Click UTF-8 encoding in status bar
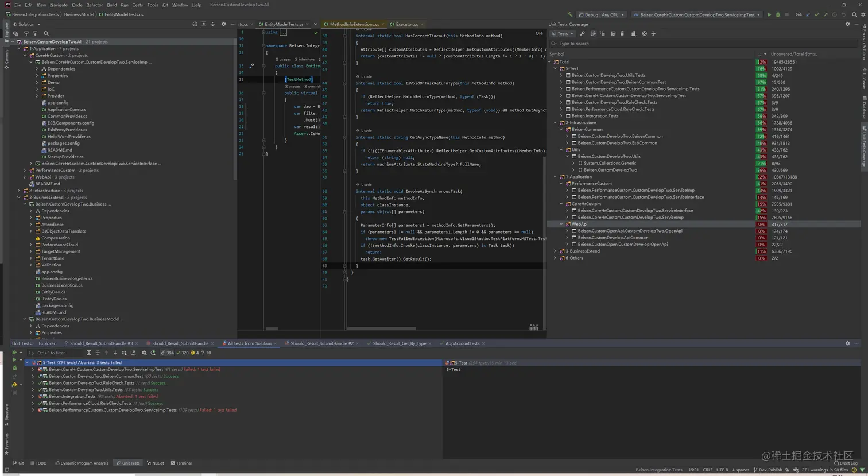Image resolution: width=868 pixels, height=476 pixels. click(722, 470)
